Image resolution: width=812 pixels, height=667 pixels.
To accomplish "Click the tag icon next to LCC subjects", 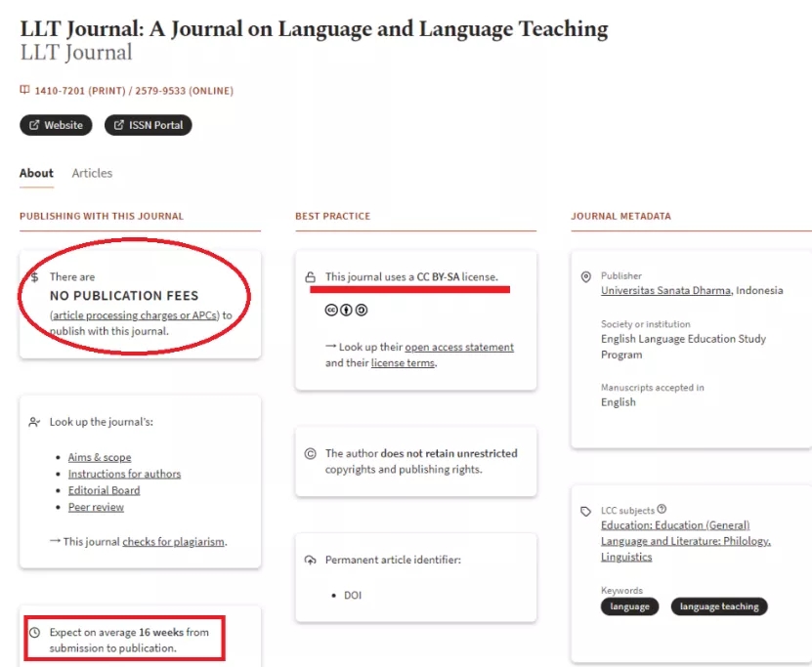I will 585,512.
